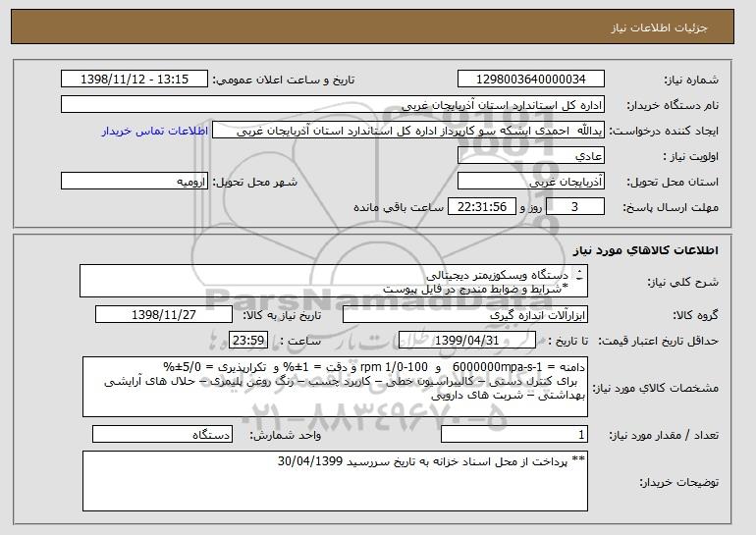Click the up arrow of description scroller
Viewport: 756px width, 535px height.
[x=579, y=271]
